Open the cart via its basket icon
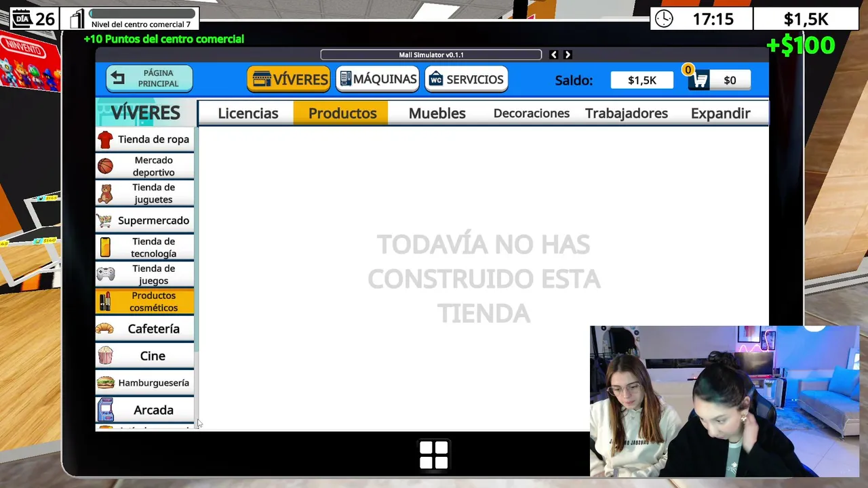This screenshot has width=868, height=488. 700,81
